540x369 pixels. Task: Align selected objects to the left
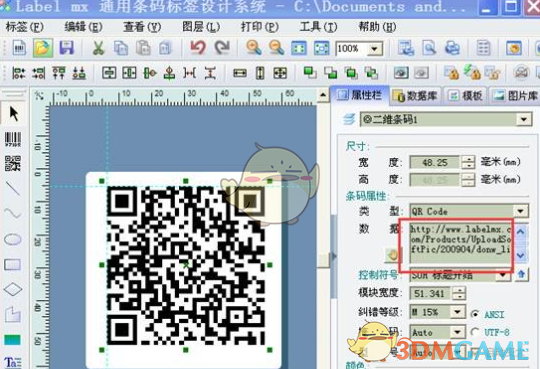tap(19, 73)
